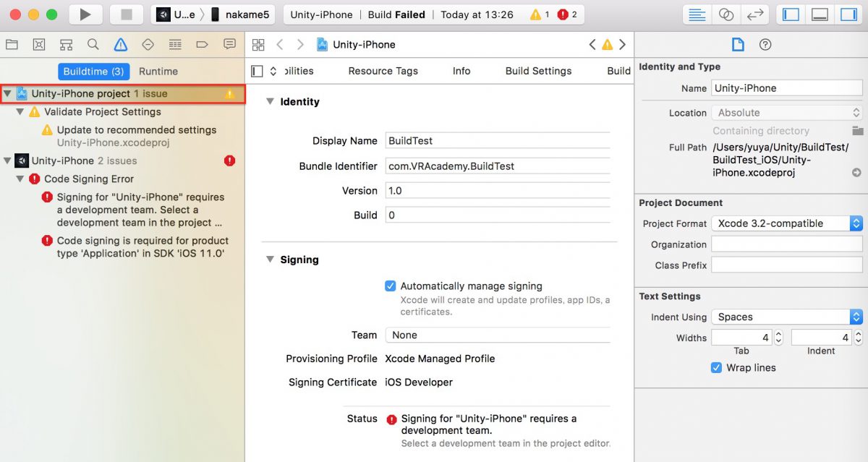Viewport: 868px width, 462px height.
Task: Open the related items grid menu
Action: click(258, 45)
